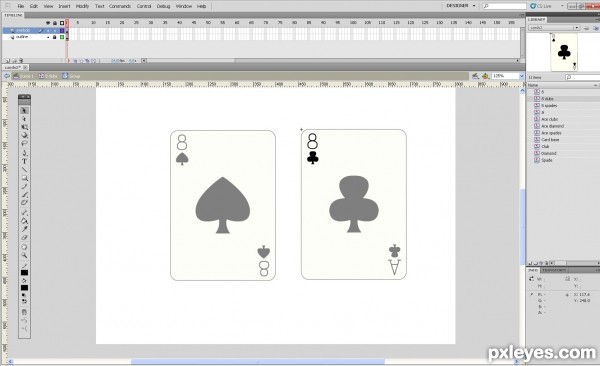Image resolution: width=600 pixels, height=366 pixels.
Task: Click Lock All Layers padlock header
Action: (55, 23)
